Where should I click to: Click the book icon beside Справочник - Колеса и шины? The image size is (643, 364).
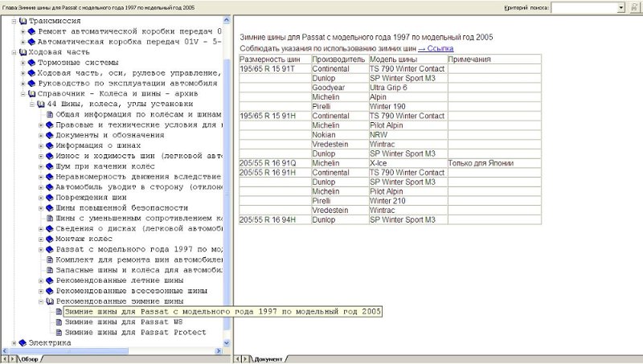pyautogui.click(x=31, y=94)
